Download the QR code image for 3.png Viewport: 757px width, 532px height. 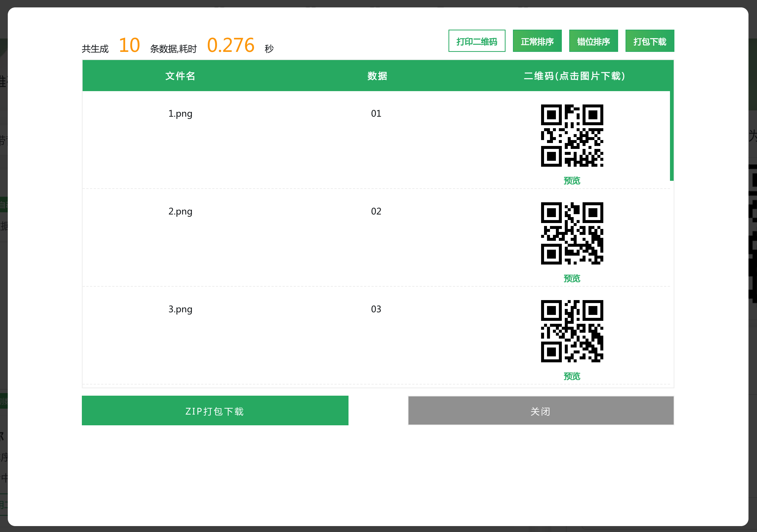(x=572, y=331)
